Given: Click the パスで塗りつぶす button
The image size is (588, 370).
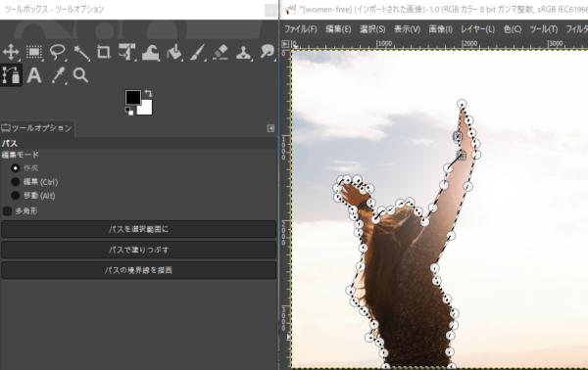Looking at the screenshot, I should click(x=139, y=250).
